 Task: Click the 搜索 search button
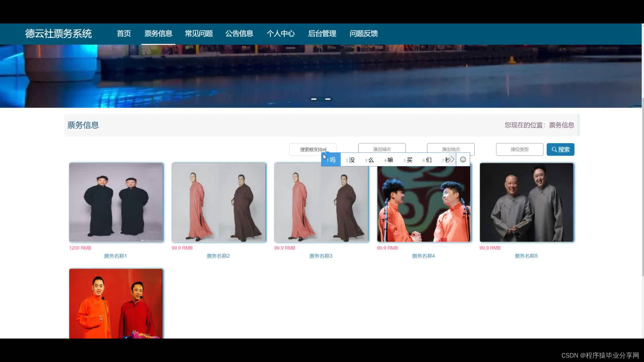pos(560,149)
